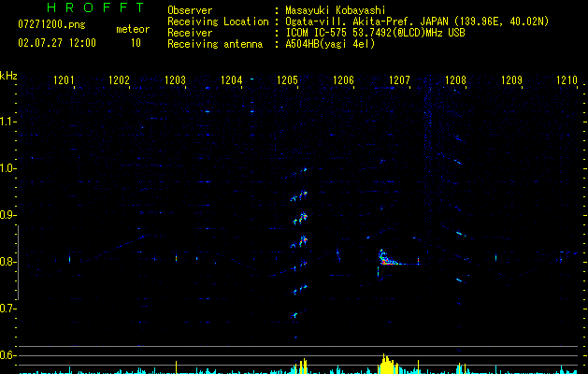This screenshot has width=588, height=374.
Task: Click the meteor count value 10
Action: point(136,43)
